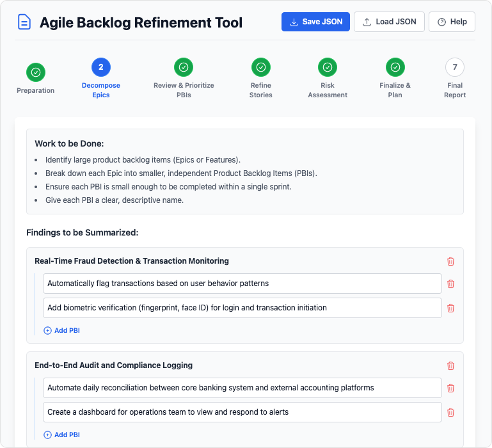Edit the operations dashboard PBI field

[x=242, y=412]
